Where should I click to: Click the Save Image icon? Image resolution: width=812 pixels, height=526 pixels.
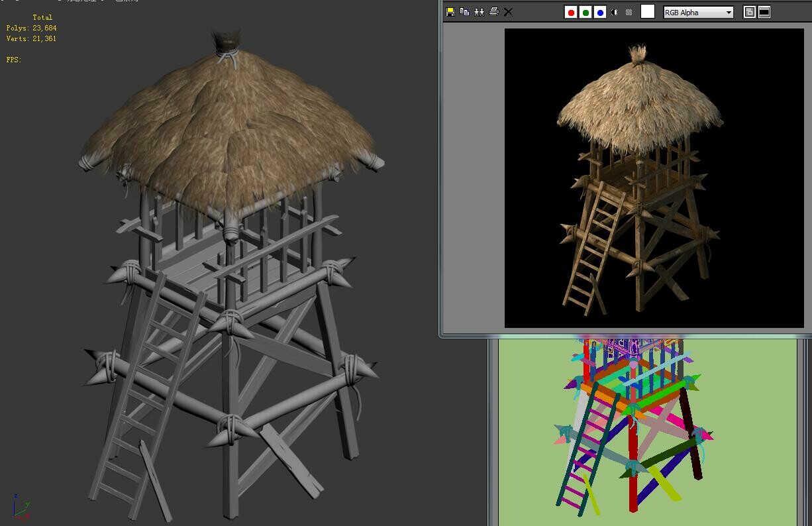pos(450,11)
